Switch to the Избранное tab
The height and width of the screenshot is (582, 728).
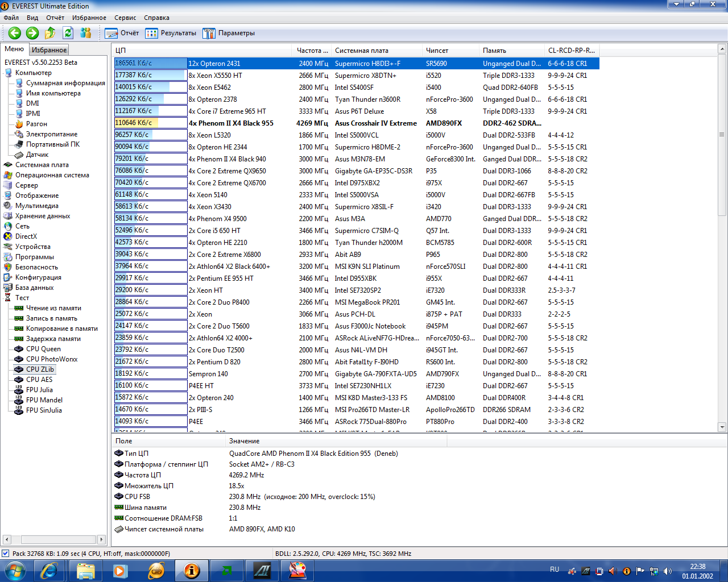49,50
